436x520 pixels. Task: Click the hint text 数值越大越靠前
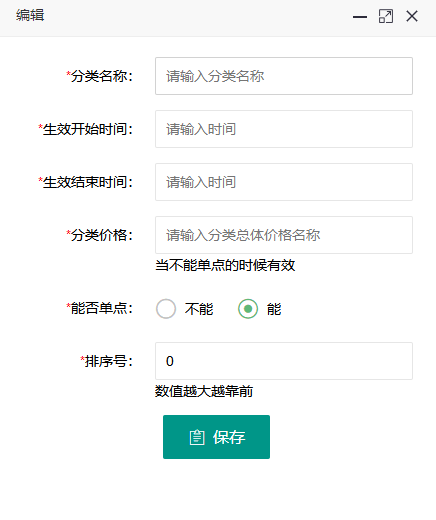(204, 391)
